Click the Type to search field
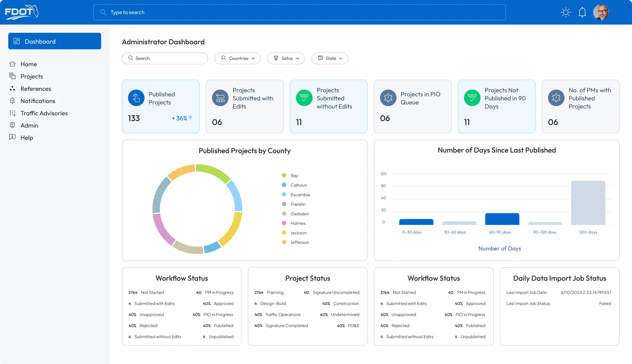The image size is (632, 364). tap(299, 13)
